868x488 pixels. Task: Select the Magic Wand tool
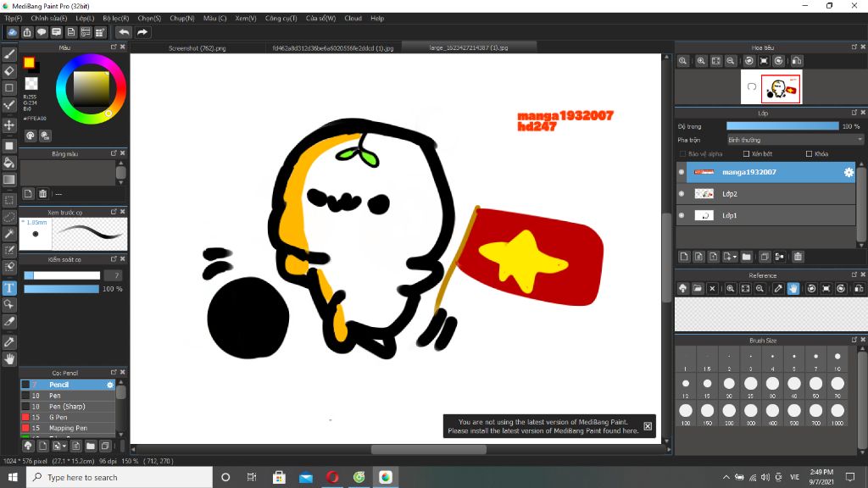click(8, 234)
